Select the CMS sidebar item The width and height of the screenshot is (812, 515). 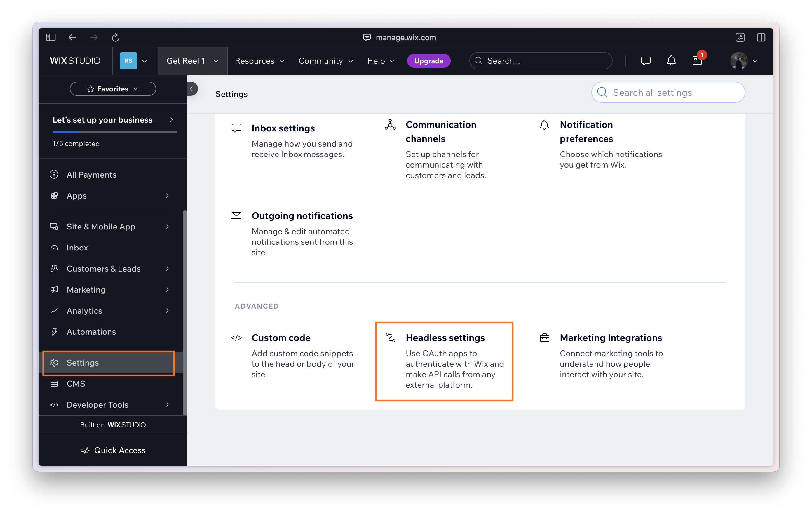point(76,384)
